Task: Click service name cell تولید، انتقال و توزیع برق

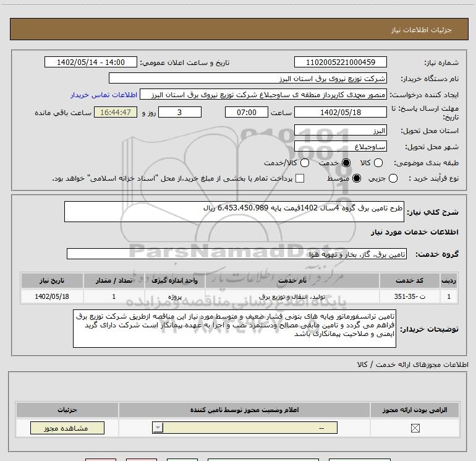Action: (292, 296)
